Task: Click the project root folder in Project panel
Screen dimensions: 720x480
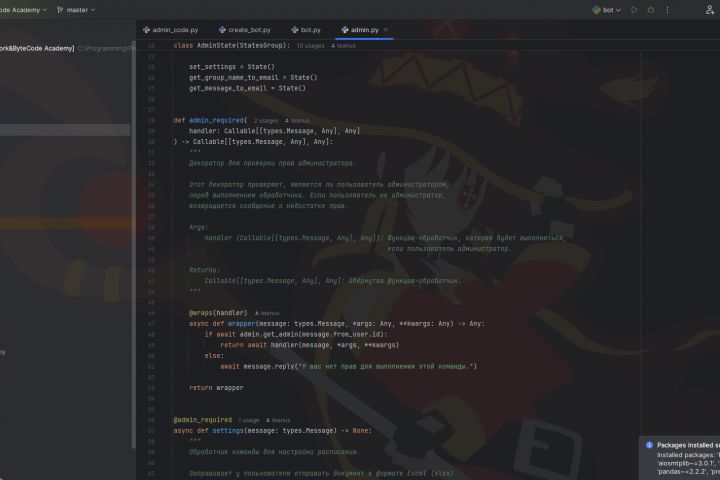Action: click(66, 48)
